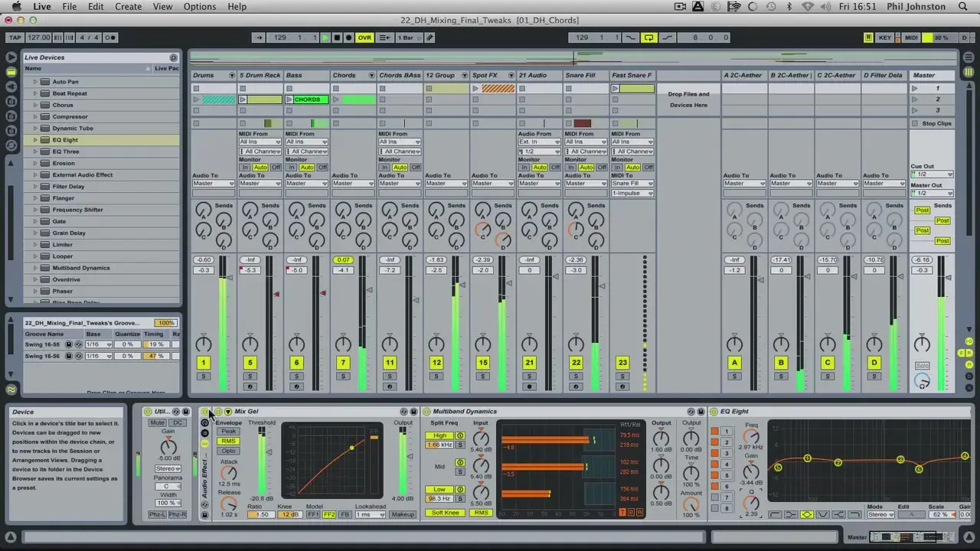This screenshot has height=551, width=980.
Task: Select Multiband Dynamics in device list
Action: tap(80, 268)
